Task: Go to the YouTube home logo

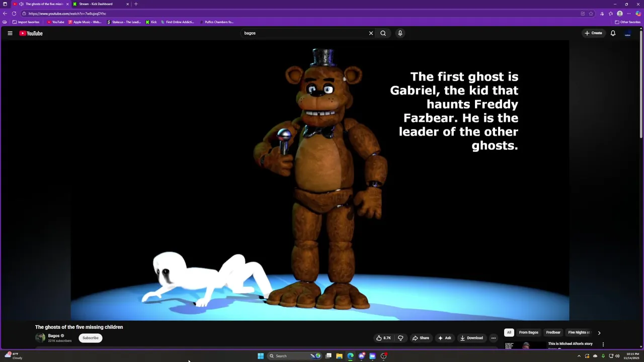Action: tap(31, 33)
